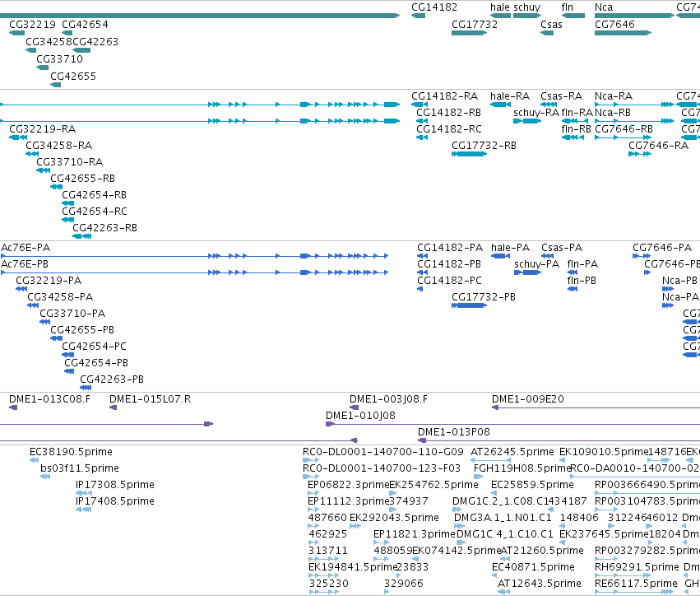Select the hale-PA protein label
This screenshot has height=596, width=700.
[510, 248]
